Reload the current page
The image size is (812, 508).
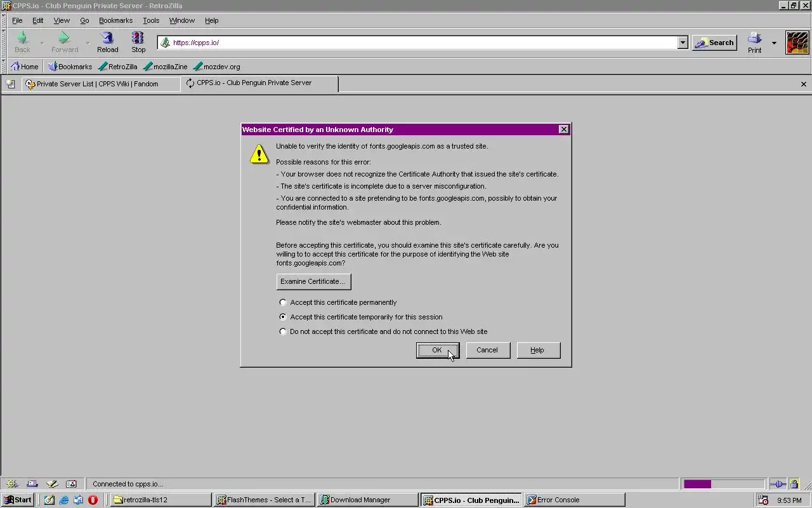[x=107, y=42]
